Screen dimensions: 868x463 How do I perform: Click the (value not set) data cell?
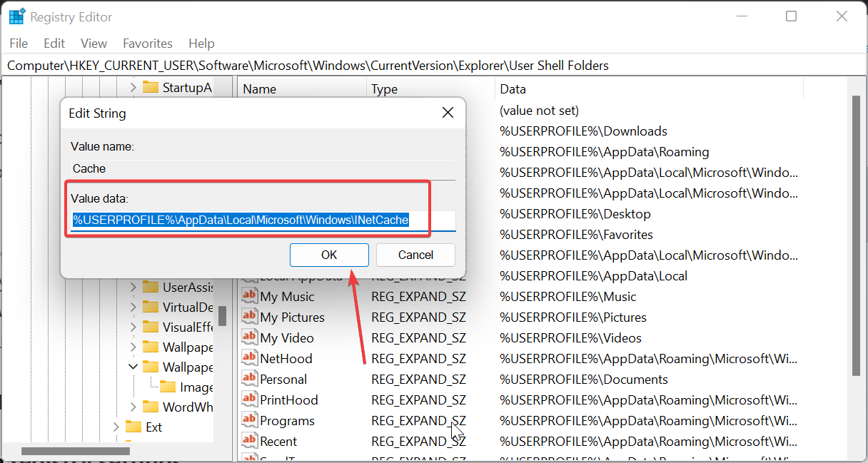pyautogui.click(x=539, y=111)
